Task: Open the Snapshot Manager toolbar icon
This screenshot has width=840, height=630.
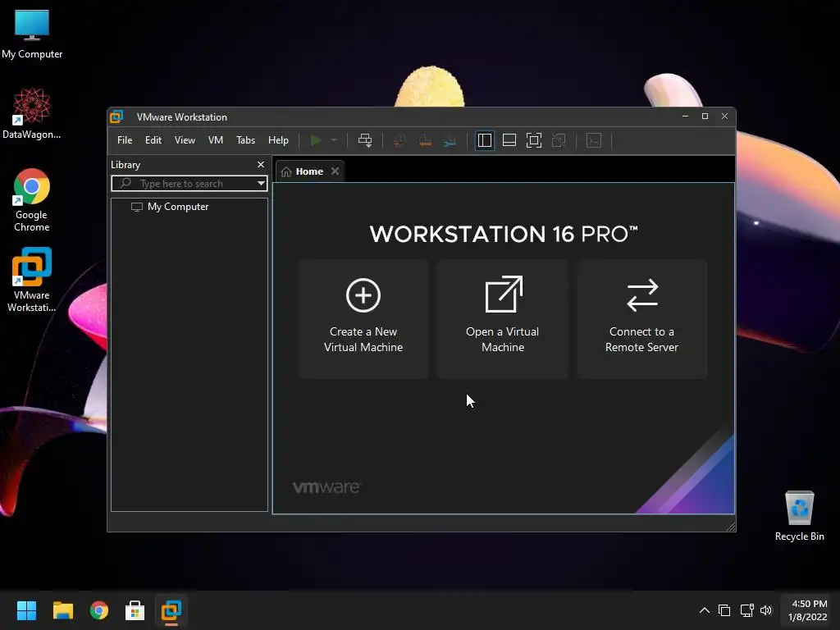Action: [450, 140]
